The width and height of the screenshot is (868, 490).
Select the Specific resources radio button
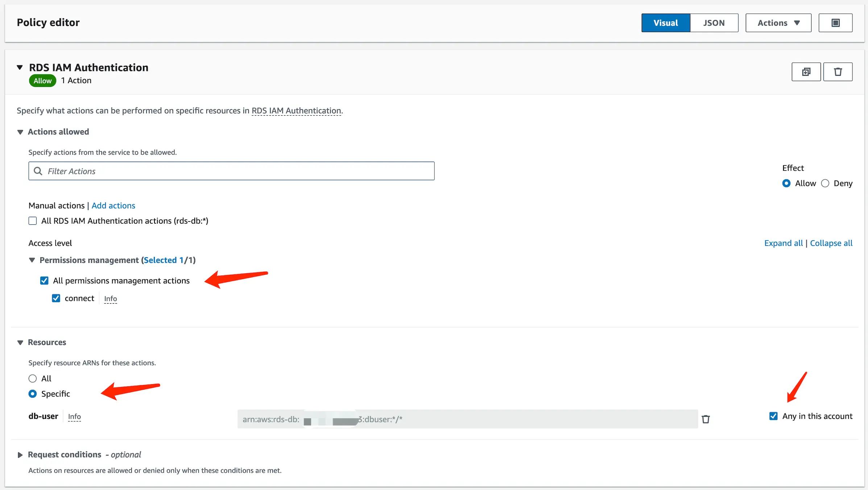[33, 394]
